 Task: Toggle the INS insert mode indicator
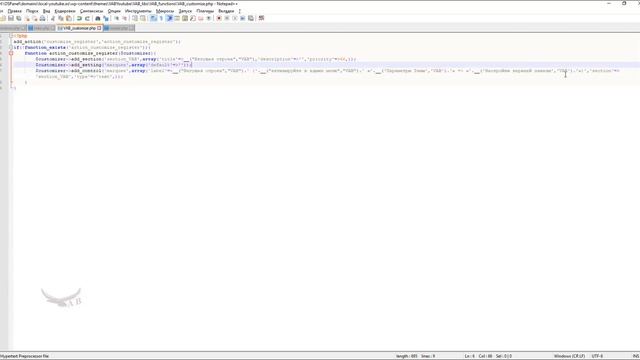[x=636, y=356]
